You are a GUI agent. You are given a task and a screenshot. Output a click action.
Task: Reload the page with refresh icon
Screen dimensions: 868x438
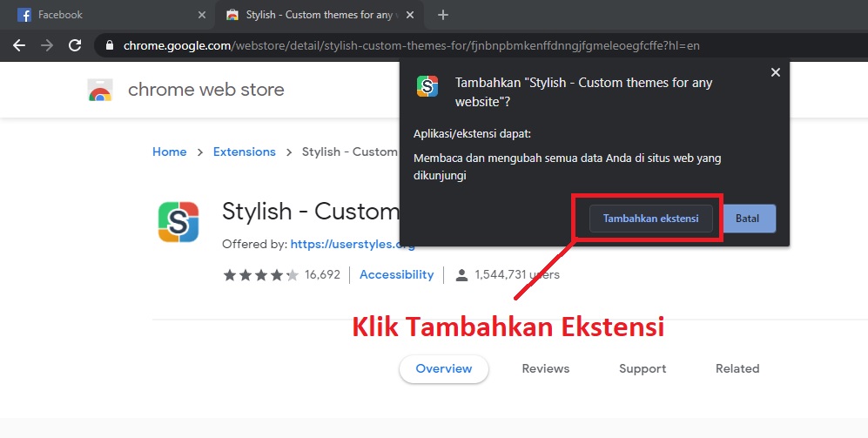[x=75, y=45]
